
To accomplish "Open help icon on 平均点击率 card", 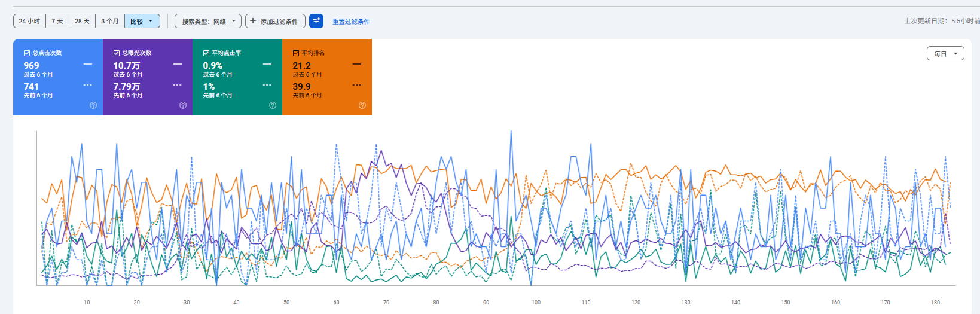I will click(273, 105).
